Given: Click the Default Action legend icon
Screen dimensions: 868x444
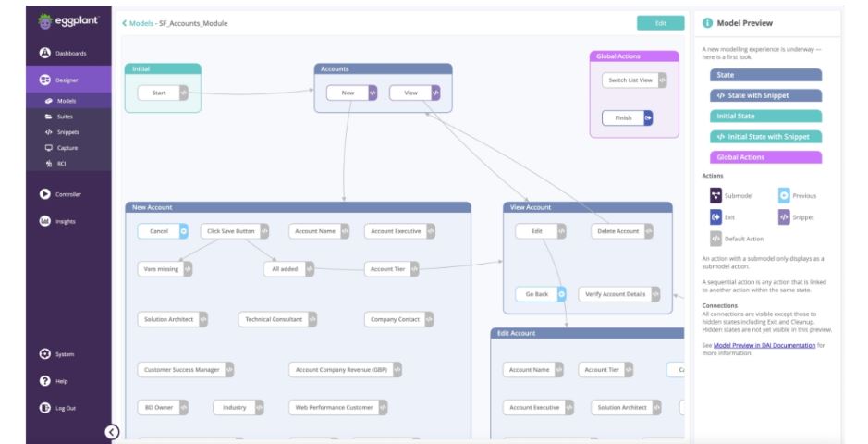Looking at the screenshot, I should pos(715,239).
